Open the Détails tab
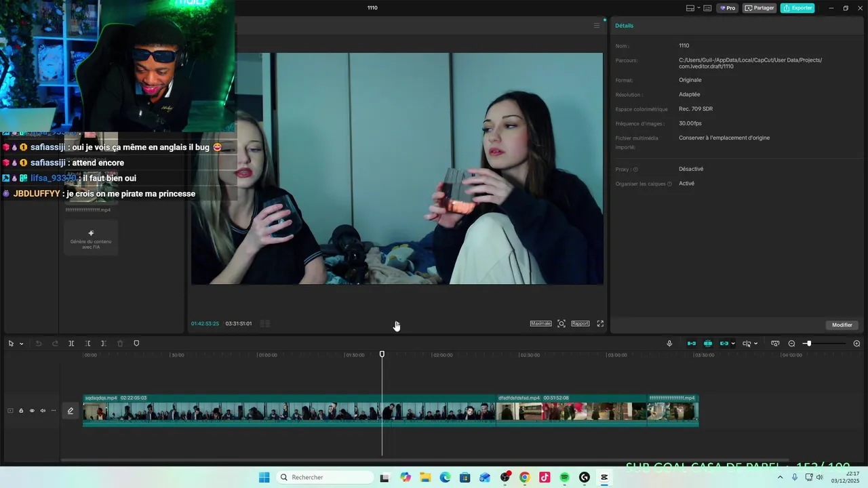 click(624, 26)
